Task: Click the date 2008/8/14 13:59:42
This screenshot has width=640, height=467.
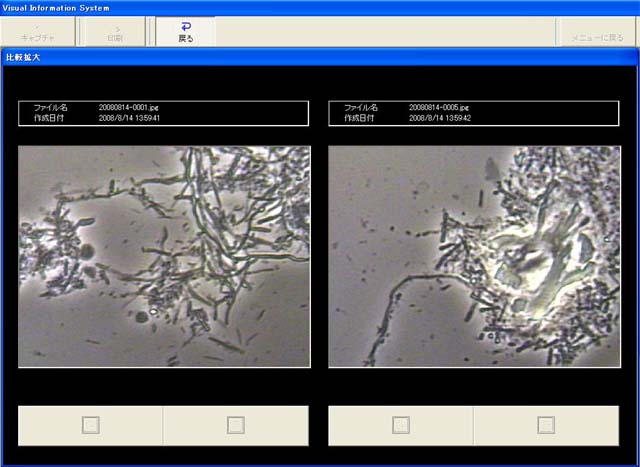Action: (440, 118)
